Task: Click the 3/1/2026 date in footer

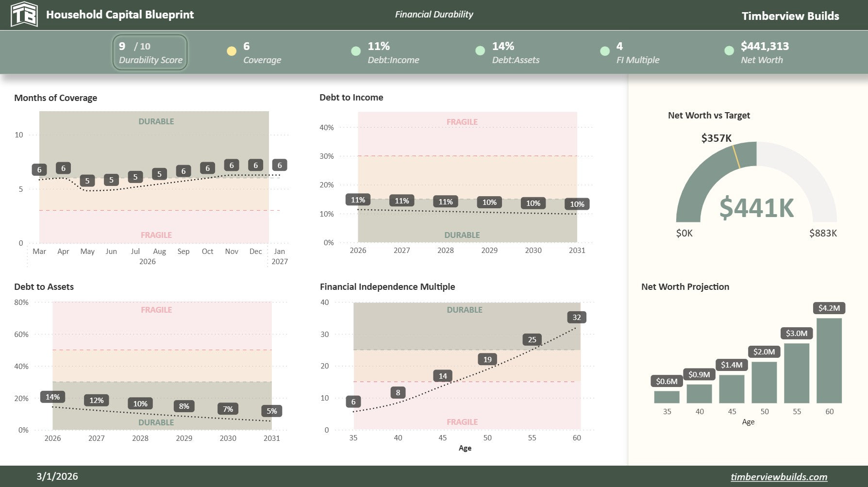Action: pos(57,476)
